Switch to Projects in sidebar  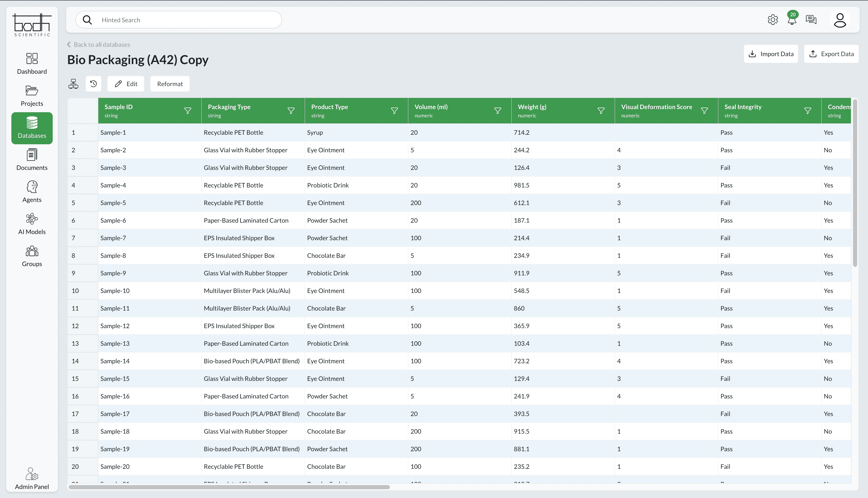click(x=32, y=96)
